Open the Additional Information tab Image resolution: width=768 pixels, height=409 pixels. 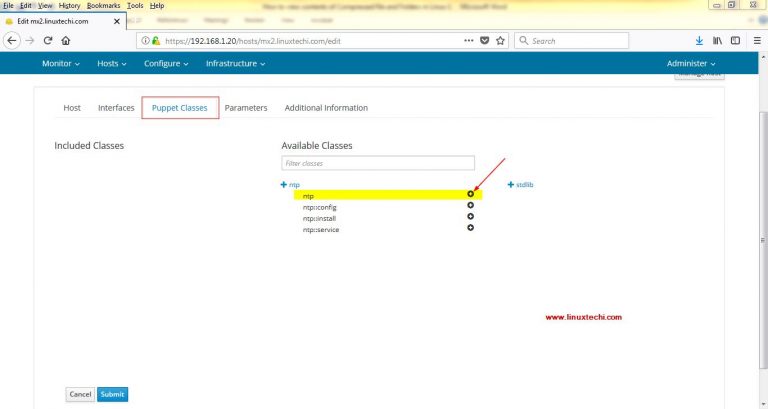pos(326,108)
